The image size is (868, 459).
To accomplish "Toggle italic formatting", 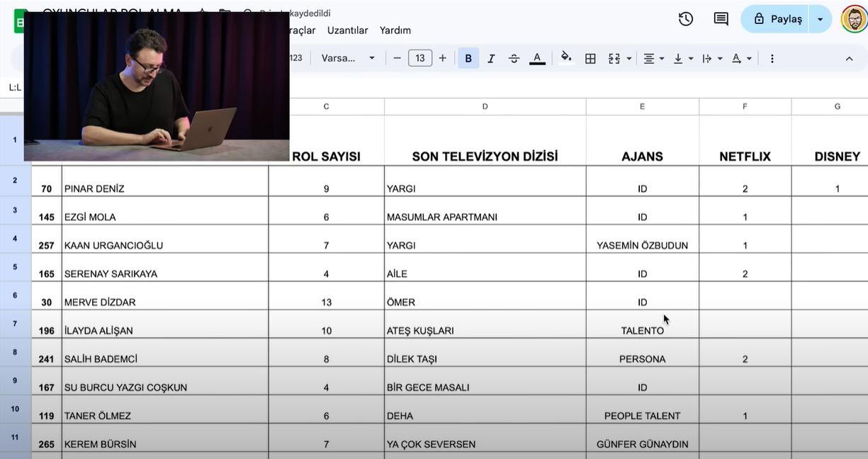I will 491,58.
